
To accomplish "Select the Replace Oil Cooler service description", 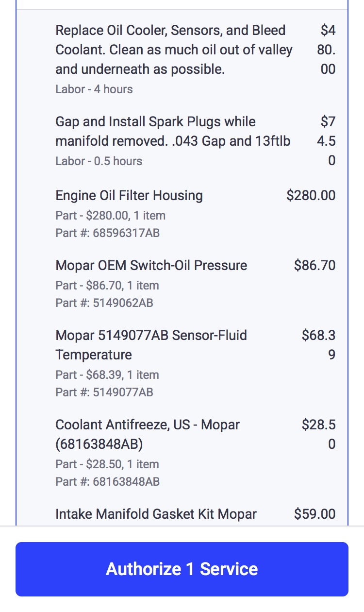I will click(174, 50).
